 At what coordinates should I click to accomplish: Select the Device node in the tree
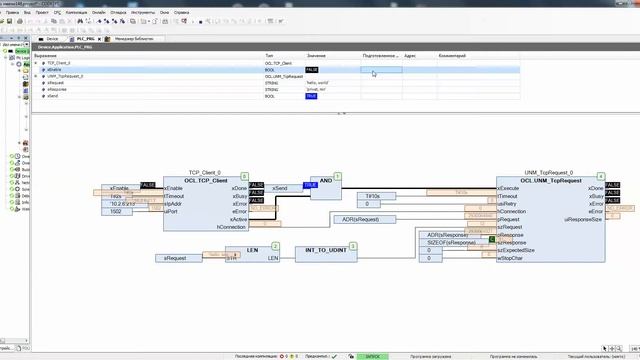(22, 51)
